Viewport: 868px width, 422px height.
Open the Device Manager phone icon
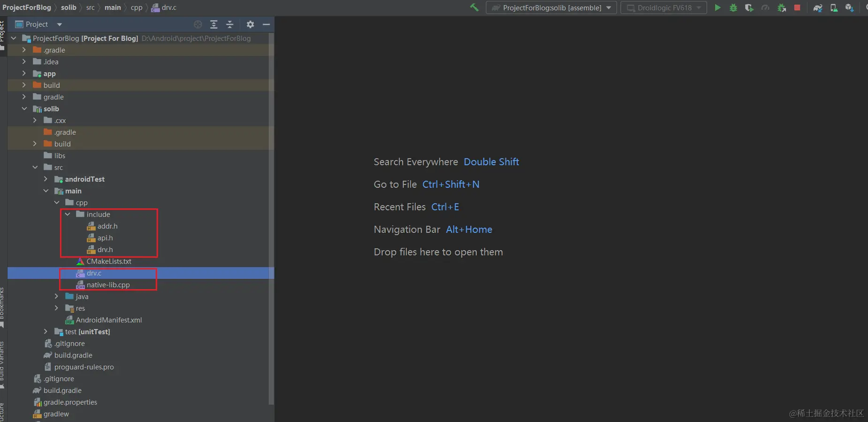pos(834,8)
